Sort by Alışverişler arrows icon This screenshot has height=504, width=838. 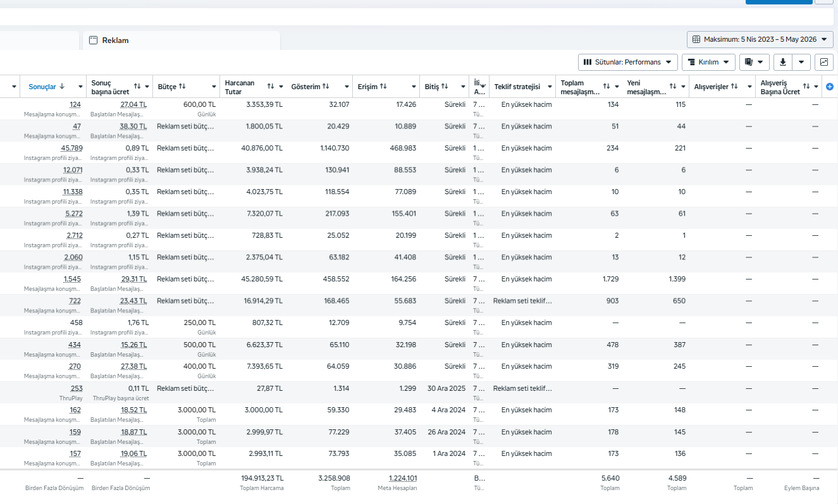tap(734, 87)
